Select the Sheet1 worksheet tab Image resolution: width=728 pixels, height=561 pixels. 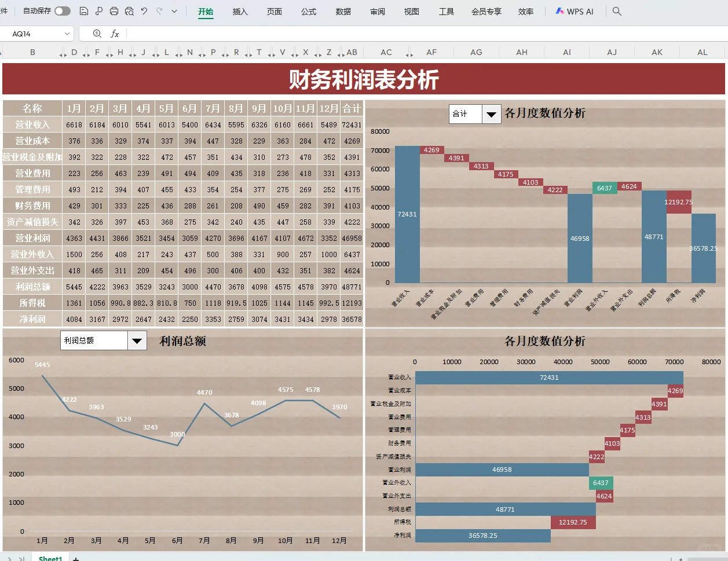[50, 559]
